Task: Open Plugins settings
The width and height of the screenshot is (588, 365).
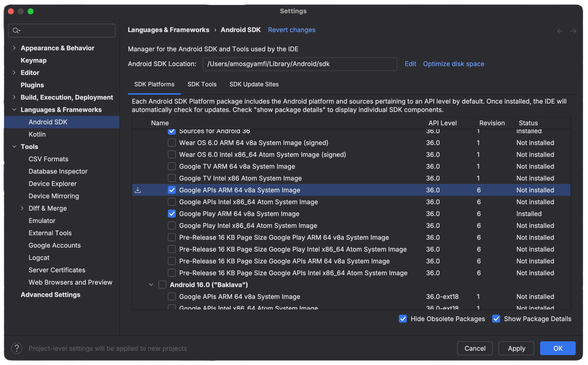Action: [x=32, y=85]
